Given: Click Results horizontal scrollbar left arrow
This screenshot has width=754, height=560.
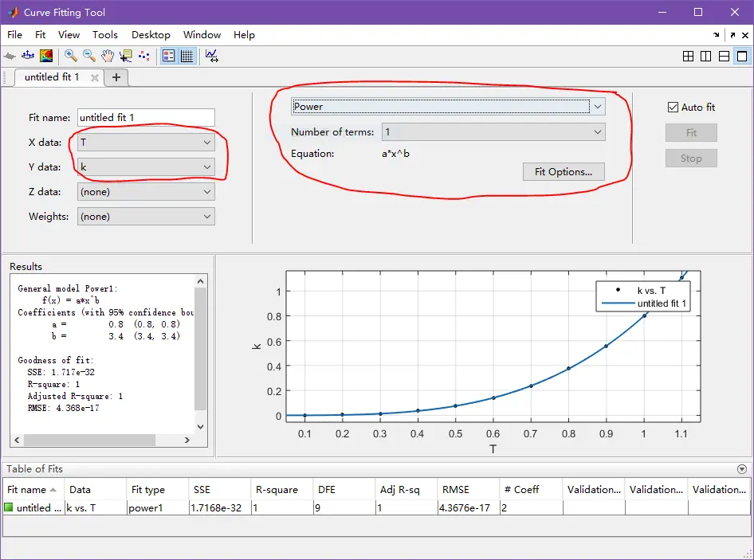Looking at the screenshot, I should [x=17, y=440].
